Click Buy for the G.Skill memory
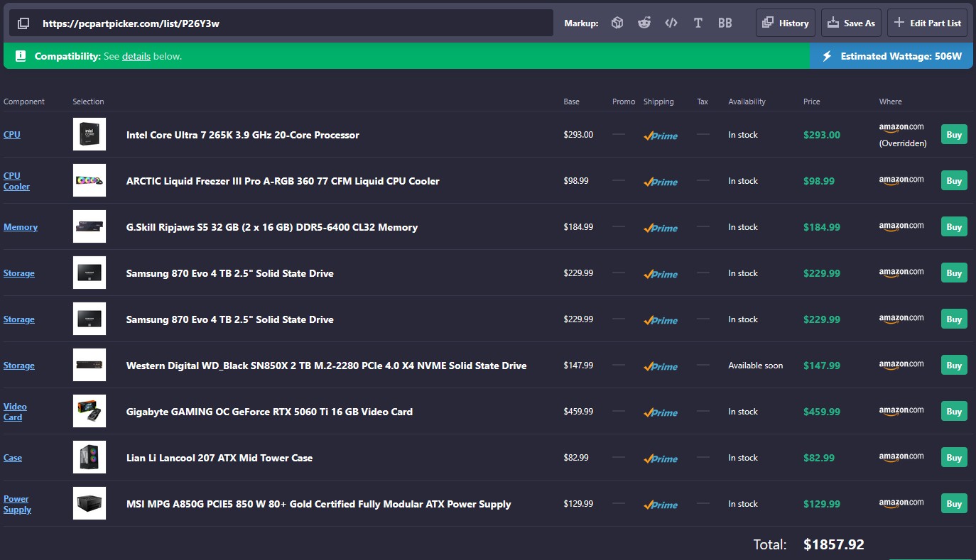Viewport: 976px width, 560px height. 954,226
